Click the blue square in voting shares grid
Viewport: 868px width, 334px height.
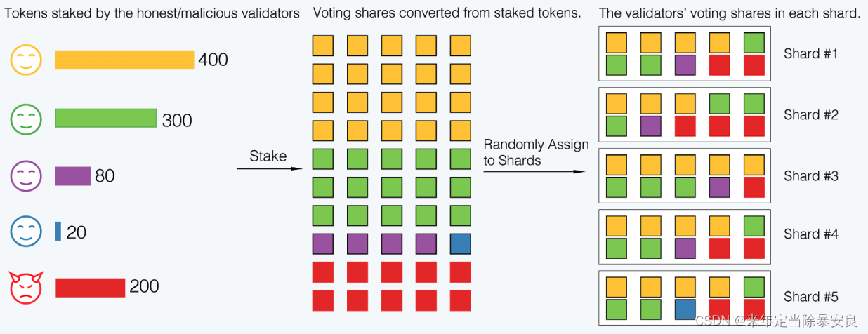[x=461, y=244]
